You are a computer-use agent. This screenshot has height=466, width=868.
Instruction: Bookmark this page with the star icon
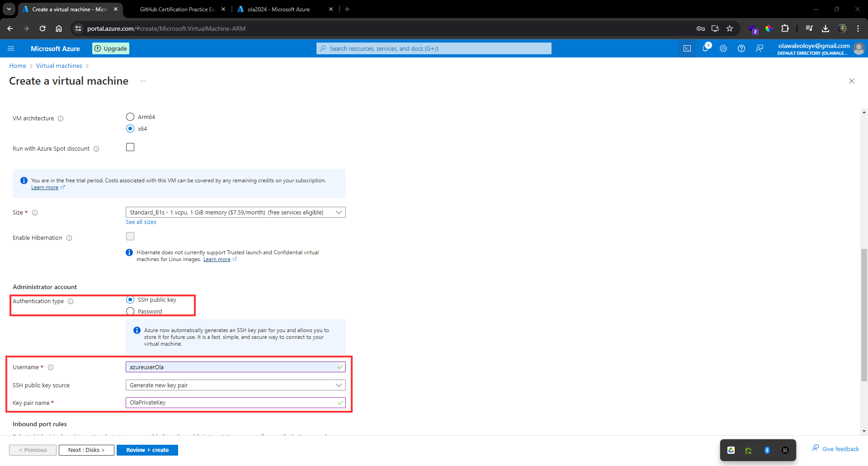(x=730, y=29)
